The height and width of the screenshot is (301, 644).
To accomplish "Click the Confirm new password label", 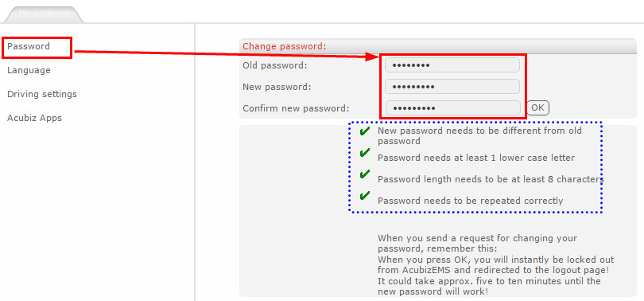I will point(296,108).
